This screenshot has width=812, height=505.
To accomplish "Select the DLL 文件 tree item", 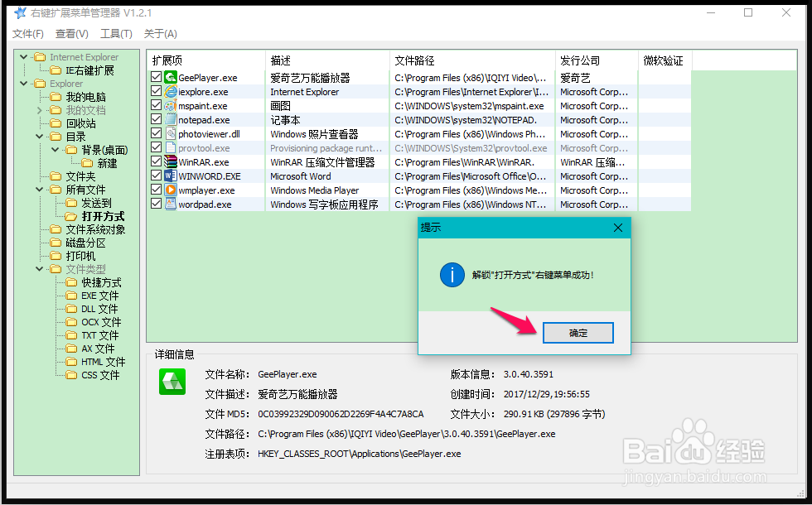I will click(100, 309).
